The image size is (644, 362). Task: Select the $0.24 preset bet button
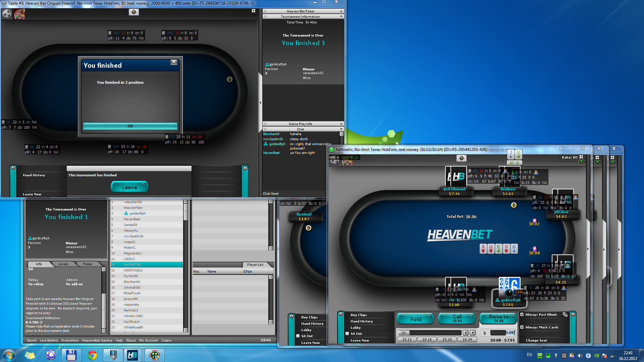(467, 340)
